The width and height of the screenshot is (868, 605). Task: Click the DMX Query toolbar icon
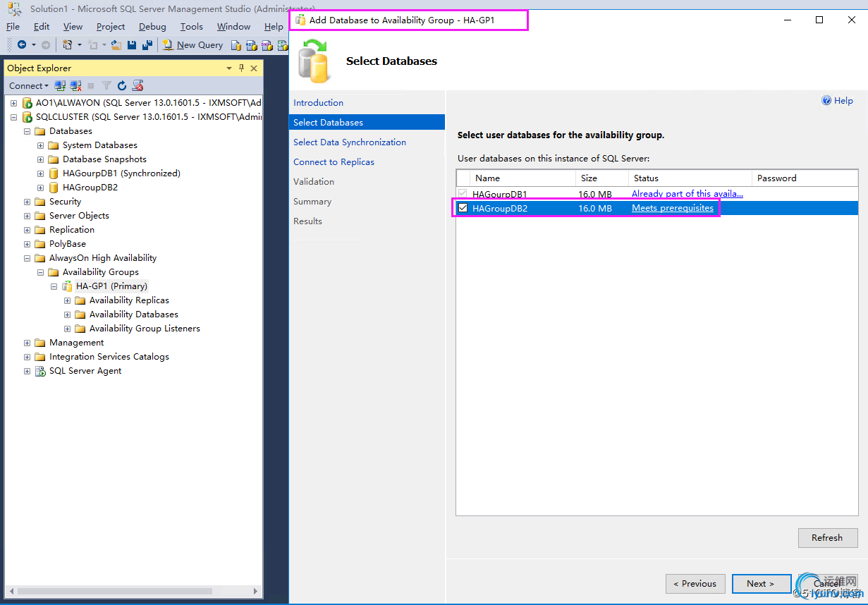267,44
